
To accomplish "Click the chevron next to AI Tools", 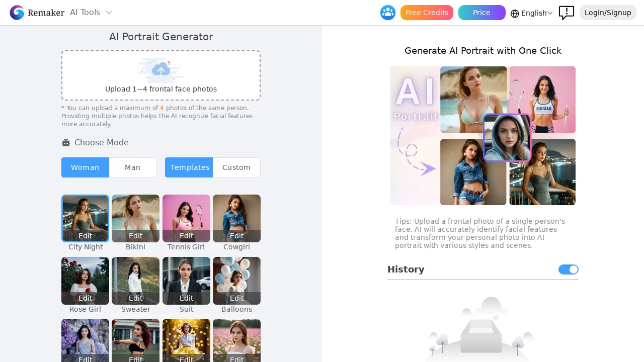I will (x=109, y=13).
